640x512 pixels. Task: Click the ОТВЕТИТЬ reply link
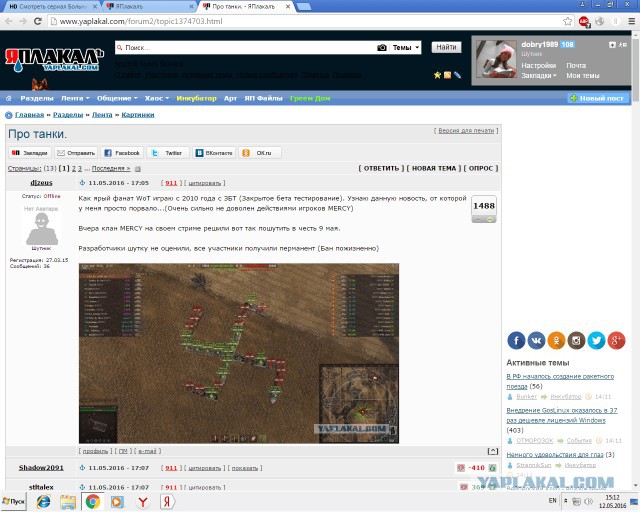coord(381,168)
